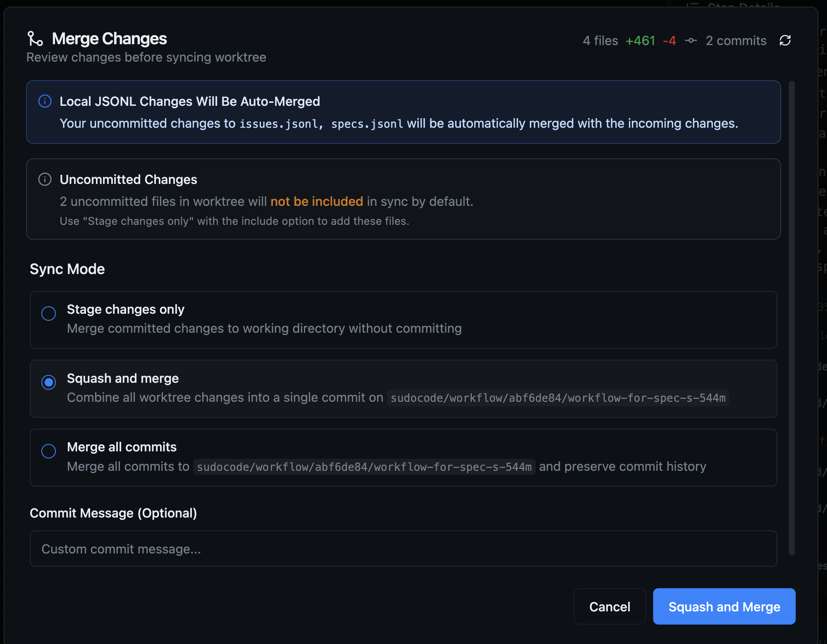Click the info icon beside Uncommitted Changes

click(45, 179)
